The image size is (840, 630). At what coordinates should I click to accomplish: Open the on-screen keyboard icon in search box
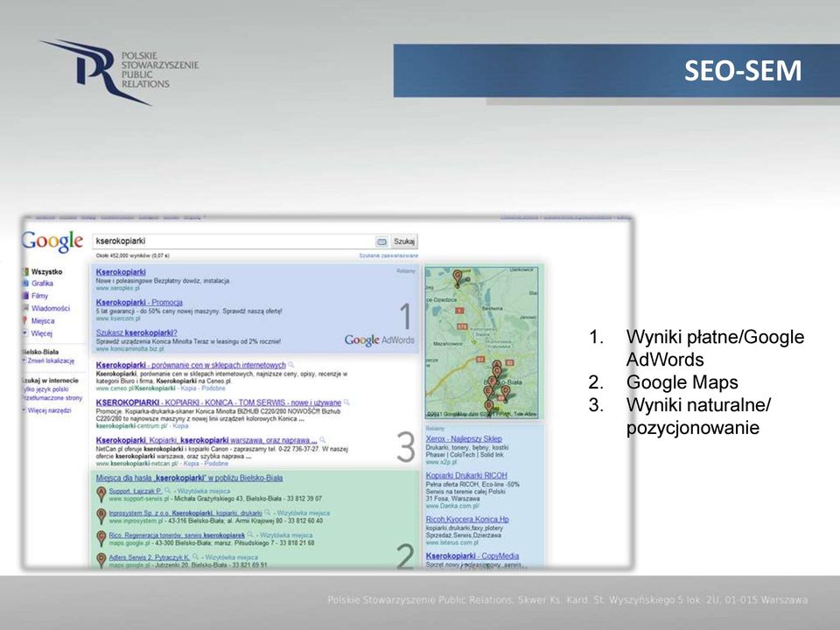click(x=381, y=241)
